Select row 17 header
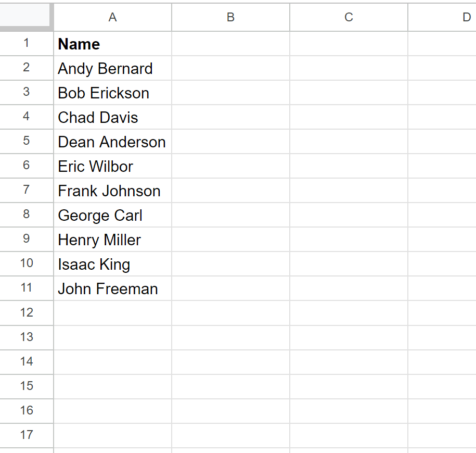Screen dimensions: 476x453 point(27,435)
